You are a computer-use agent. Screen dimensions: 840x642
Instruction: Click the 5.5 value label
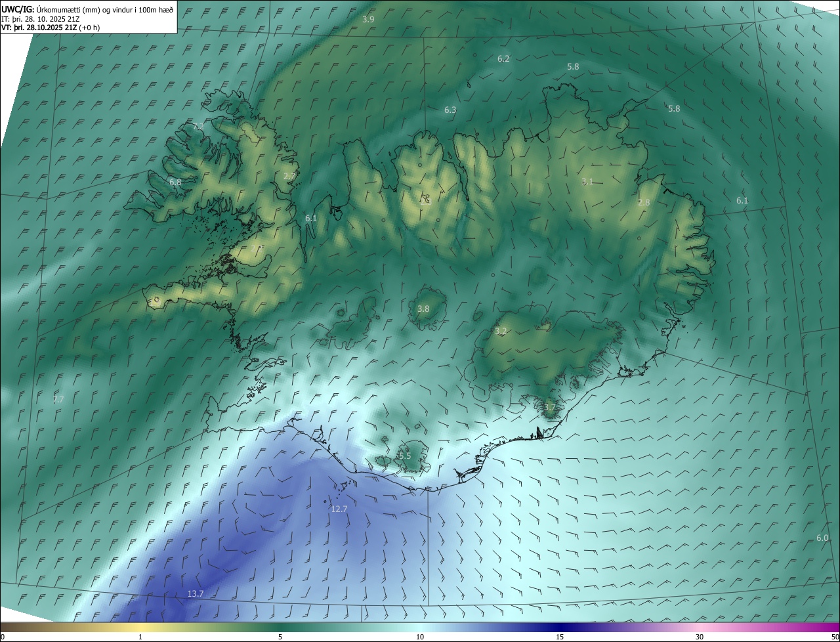coord(404,456)
